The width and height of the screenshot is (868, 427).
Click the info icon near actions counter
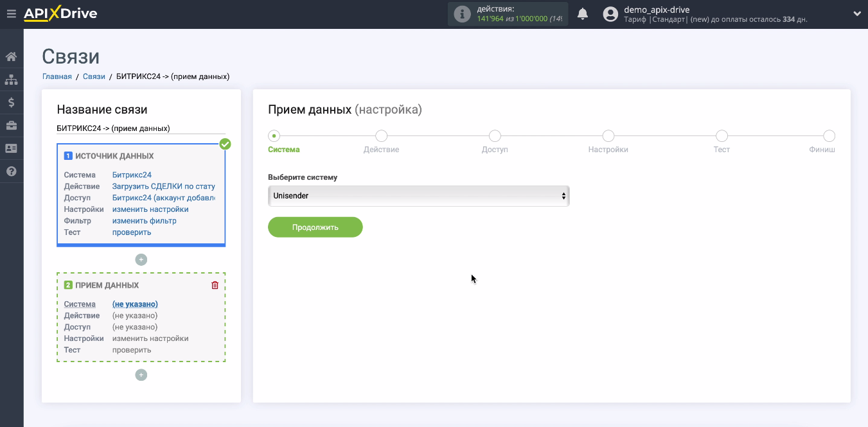pos(462,14)
